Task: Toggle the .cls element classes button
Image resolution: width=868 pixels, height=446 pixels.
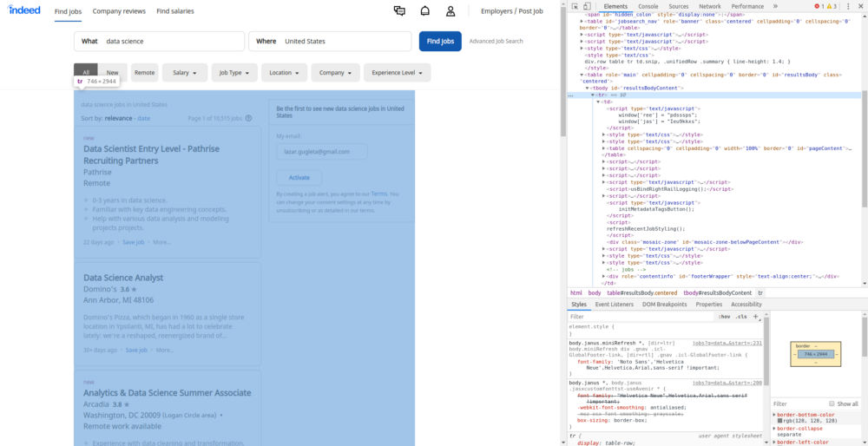Action: pos(741,317)
